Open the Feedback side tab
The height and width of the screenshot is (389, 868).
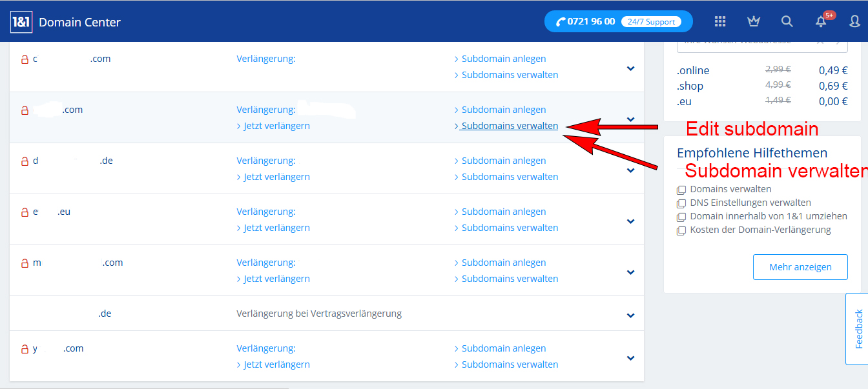(857, 329)
